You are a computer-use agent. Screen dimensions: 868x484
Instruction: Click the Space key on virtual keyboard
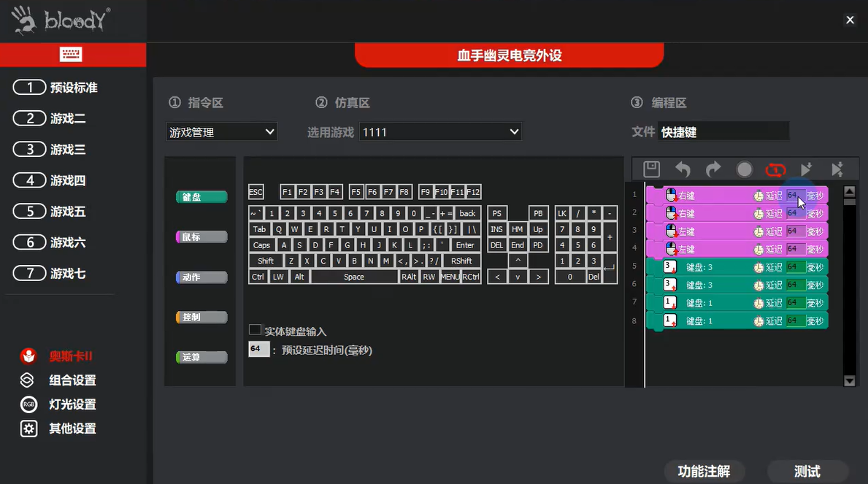click(x=354, y=277)
